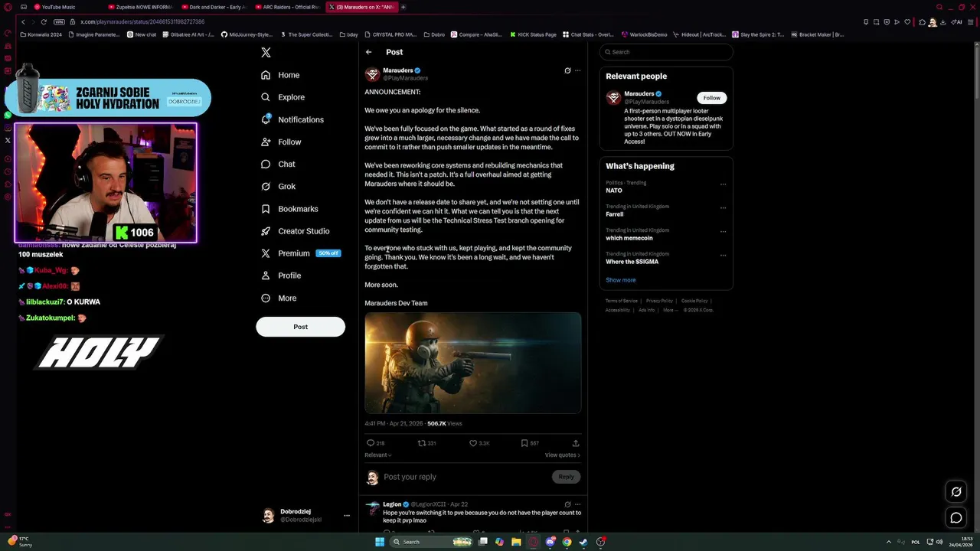Open the post's gas-mask soldier image
This screenshot has width=980, height=551.
(x=472, y=363)
